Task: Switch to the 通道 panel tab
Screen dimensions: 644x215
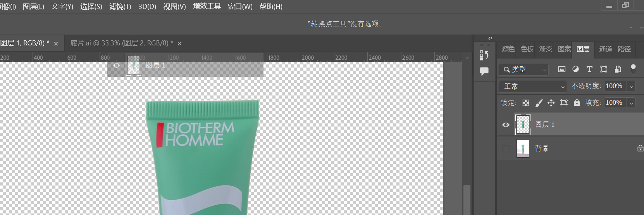Action: pyautogui.click(x=605, y=49)
